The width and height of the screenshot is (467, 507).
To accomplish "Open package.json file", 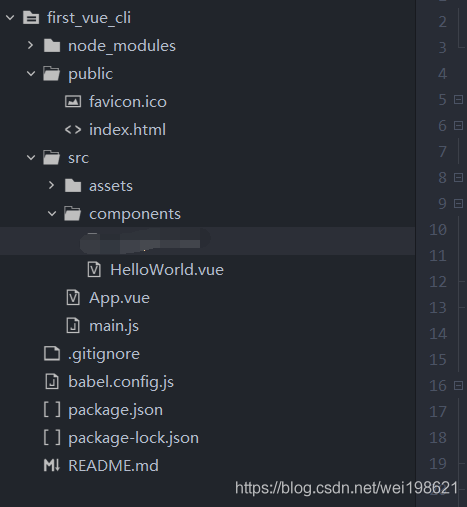I will click(116, 410).
